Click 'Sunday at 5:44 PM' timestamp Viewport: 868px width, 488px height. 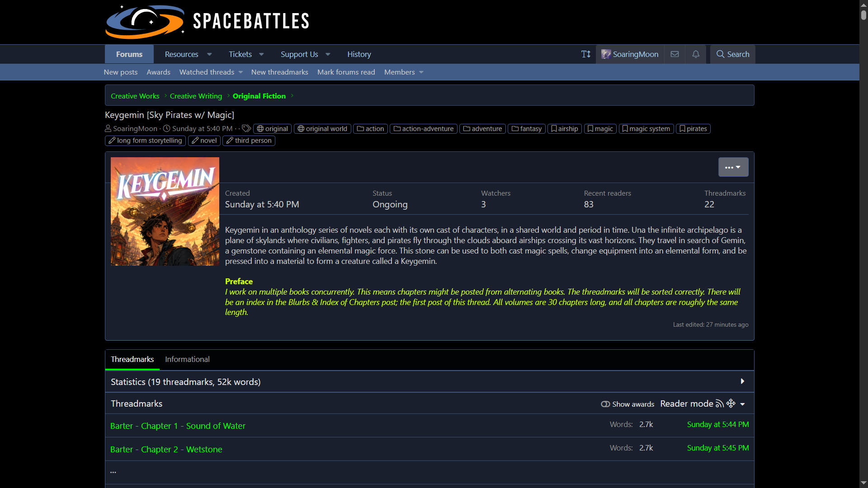(718, 424)
